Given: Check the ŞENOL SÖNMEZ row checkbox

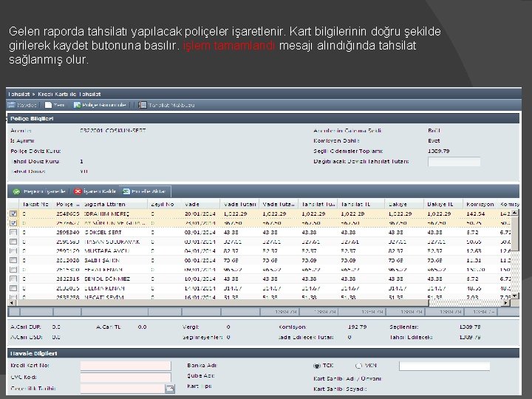Looking at the screenshot, I should point(13,279).
